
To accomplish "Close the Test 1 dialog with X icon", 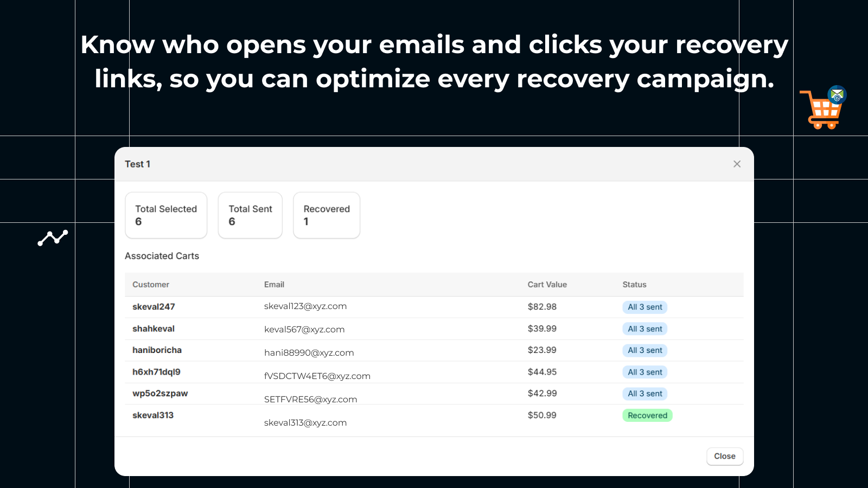I will tap(737, 164).
